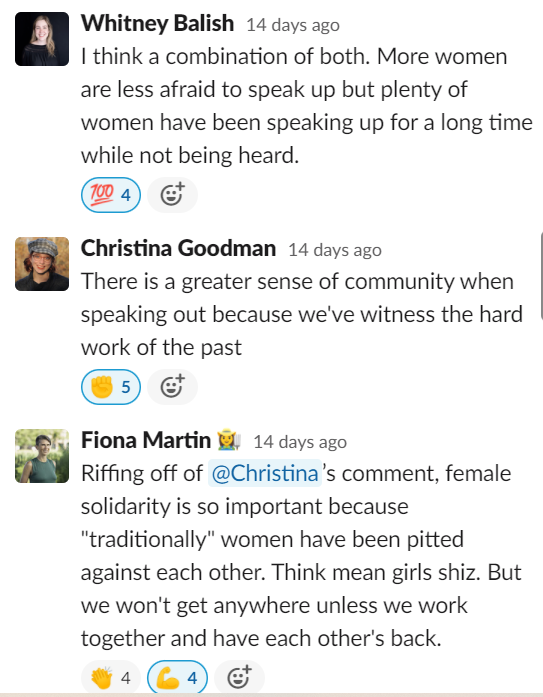
Task: Add a reaction to Fiona Martin's message
Action: click(x=239, y=678)
